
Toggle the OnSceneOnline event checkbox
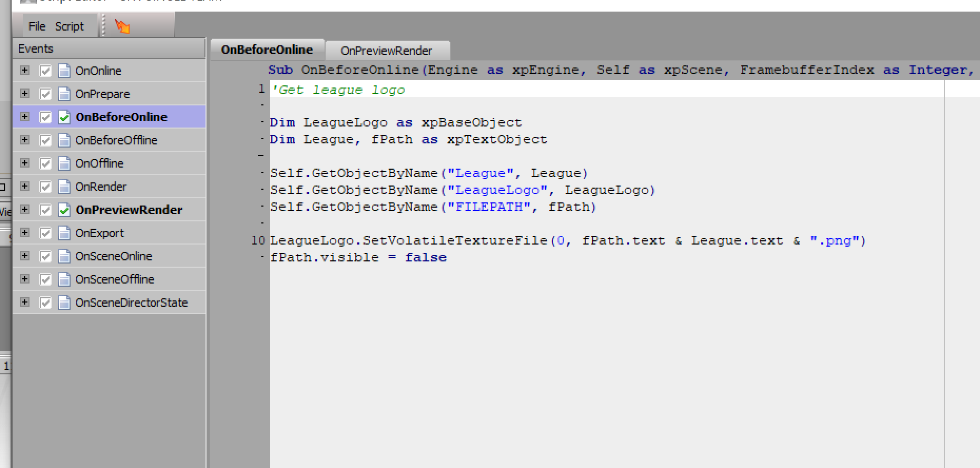(x=45, y=256)
